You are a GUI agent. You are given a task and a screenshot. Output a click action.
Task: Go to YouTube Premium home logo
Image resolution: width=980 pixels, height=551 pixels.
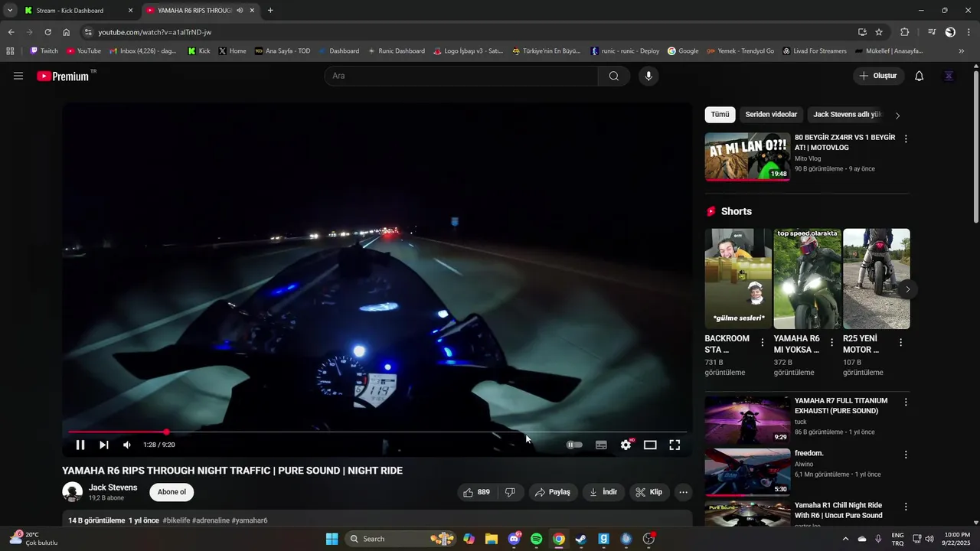pyautogui.click(x=63, y=76)
